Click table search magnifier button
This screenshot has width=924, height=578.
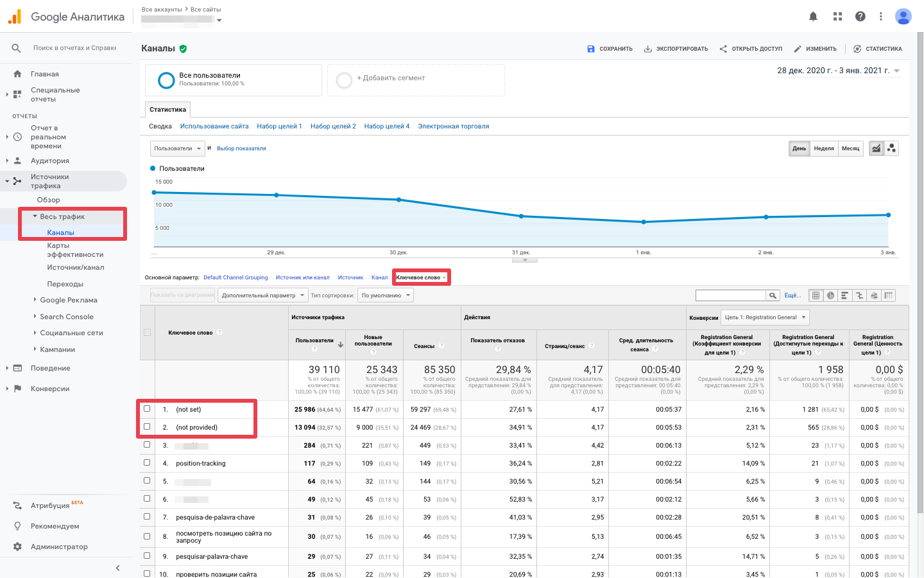tap(773, 295)
